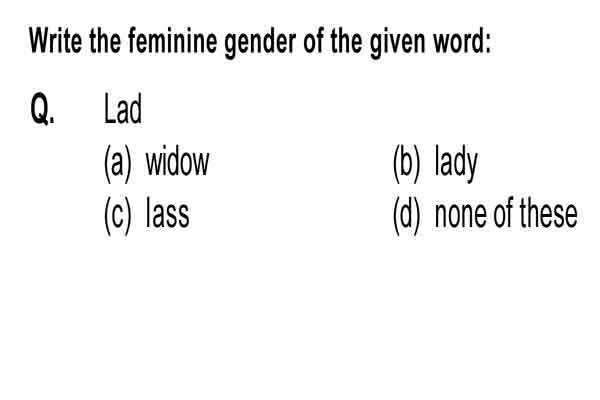Viewport: 600px width, 400px height.
Task: Click word: at end of the heading
Action: click(462, 41)
